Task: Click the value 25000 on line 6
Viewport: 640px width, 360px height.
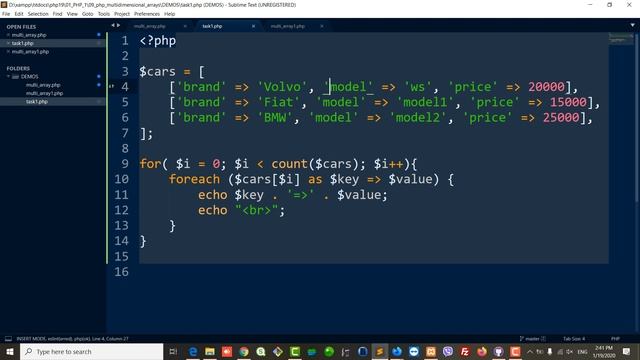Action: (x=561, y=118)
